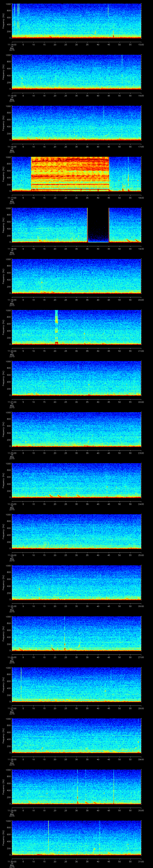Viewport: 153px width, 868px height.
Task: Select the 11:21:00 start time label
Action: (12, 402)
